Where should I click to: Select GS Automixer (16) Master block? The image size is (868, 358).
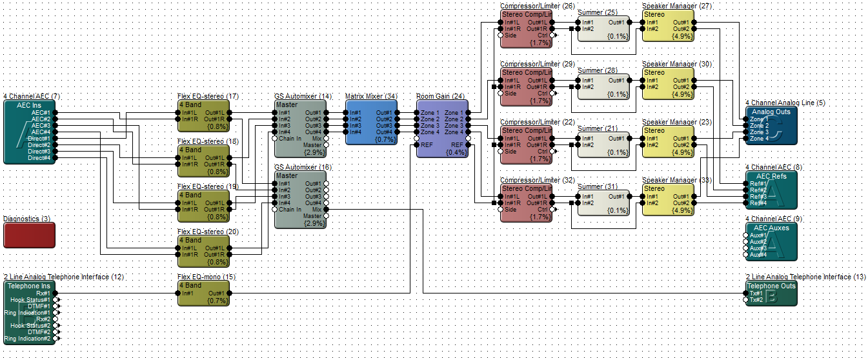click(300, 199)
